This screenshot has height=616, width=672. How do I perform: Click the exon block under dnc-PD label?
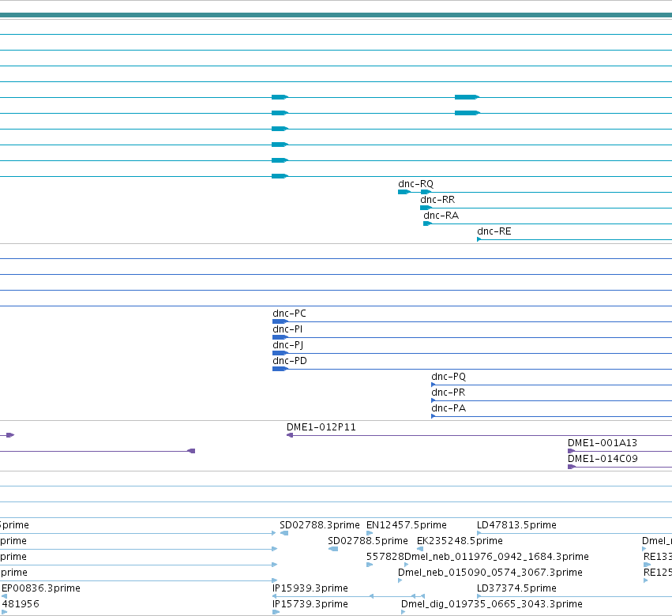click(280, 369)
